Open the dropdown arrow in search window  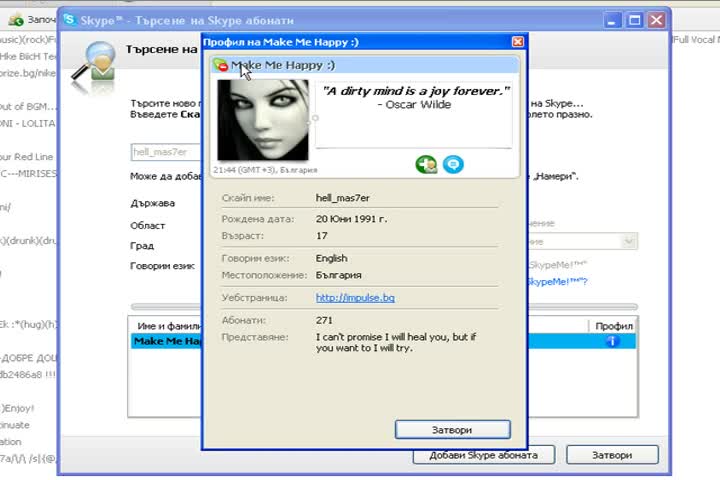coord(629,241)
